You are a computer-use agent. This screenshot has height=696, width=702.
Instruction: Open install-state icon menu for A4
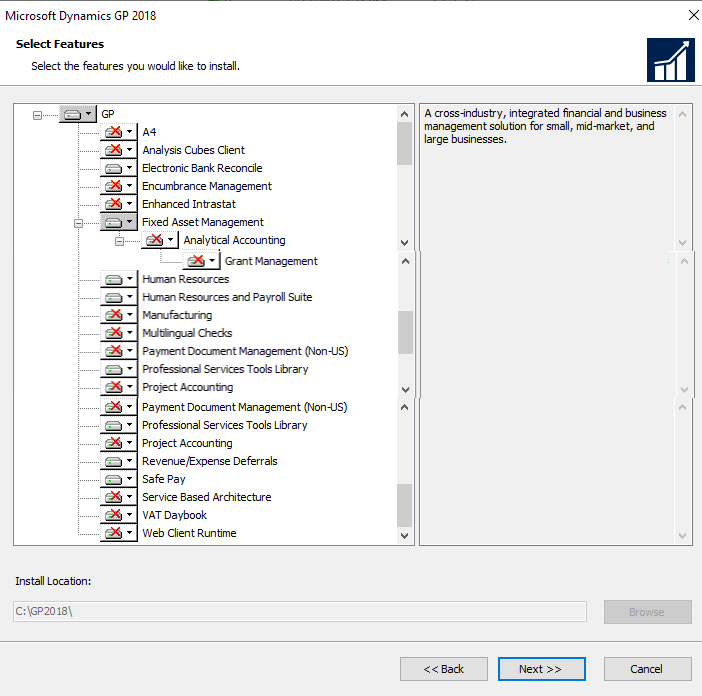click(118, 132)
